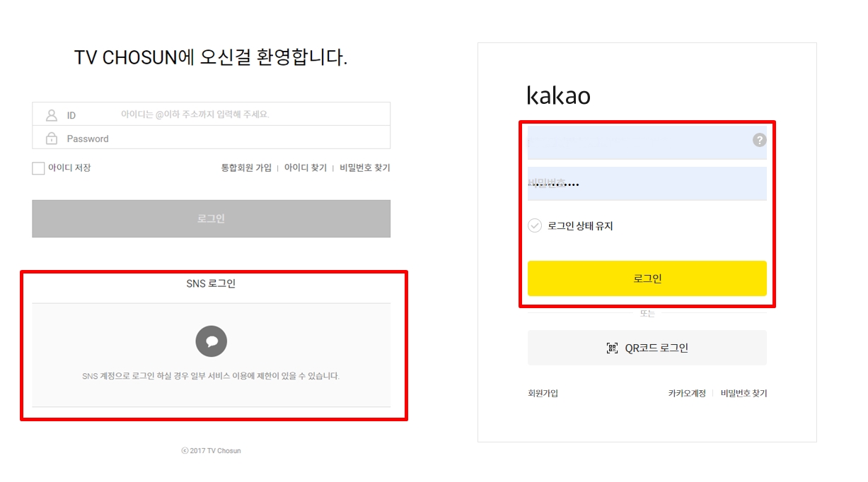
Task: Click the KakaoTalk speech bubble SNS login icon
Action: pyautogui.click(x=211, y=341)
